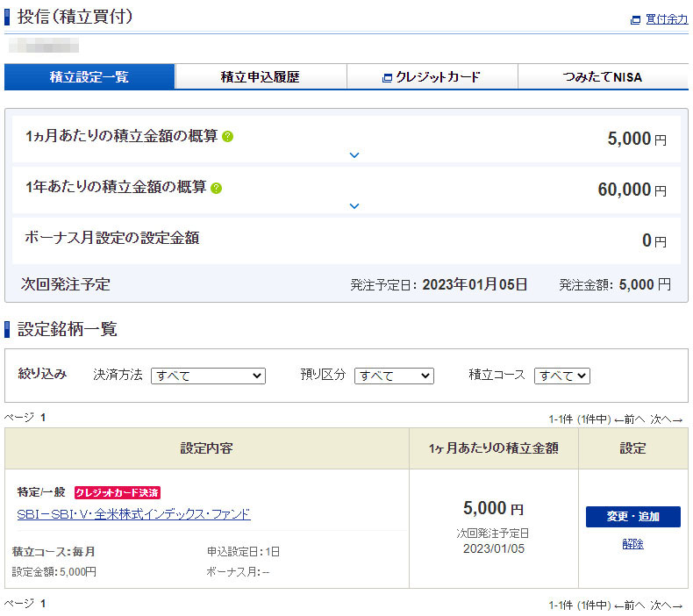Open the 決済方法 filter dropdown
Viewport: 693px width, 616px height.
[208, 376]
